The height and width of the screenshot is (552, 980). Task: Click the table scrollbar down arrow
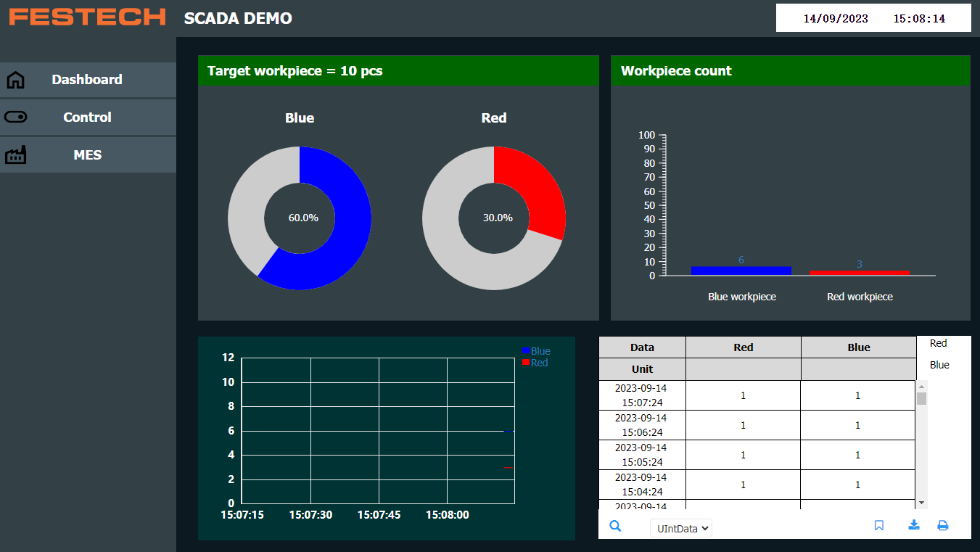click(922, 503)
